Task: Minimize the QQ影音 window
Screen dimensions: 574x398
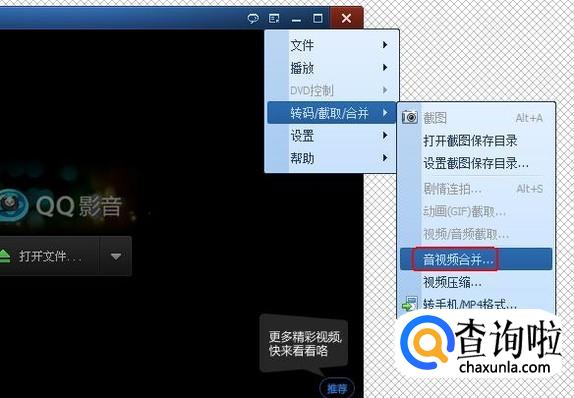Action: point(296,19)
